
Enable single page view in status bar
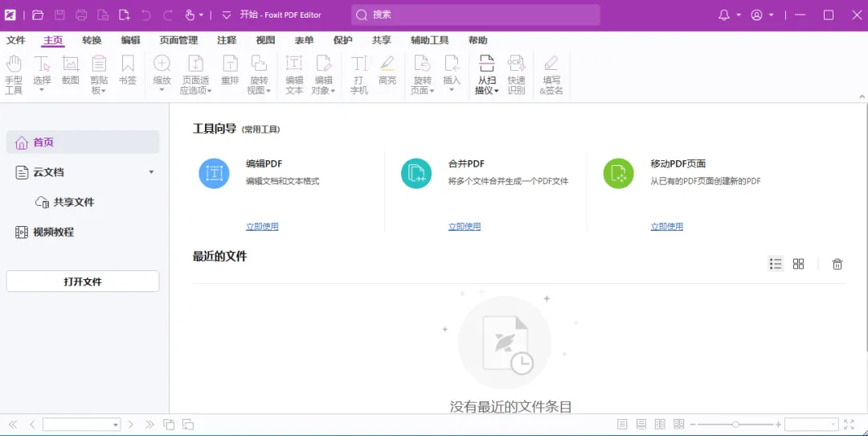(622, 425)
